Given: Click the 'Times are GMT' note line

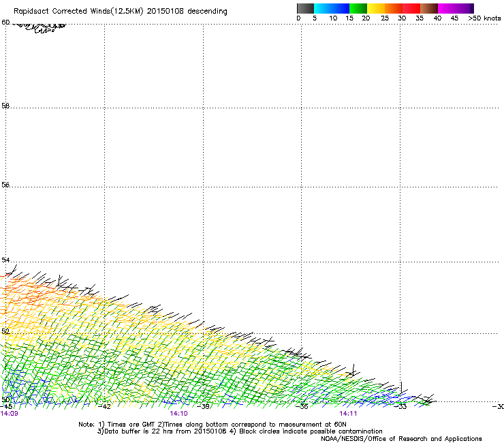Looking at the screenshot, I should pos(212,425).
